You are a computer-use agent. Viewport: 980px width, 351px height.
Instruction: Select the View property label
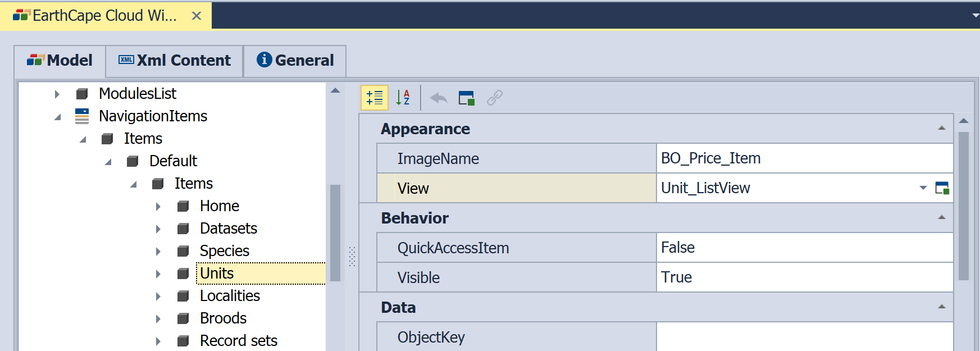(413, 188)
